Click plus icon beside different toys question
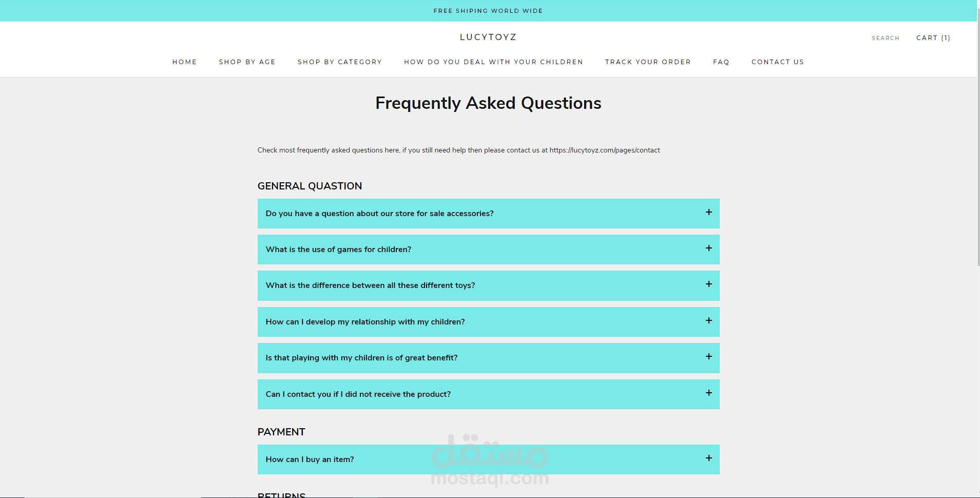The width and height of the screenshot is (980, 498). tap(708, 284)
